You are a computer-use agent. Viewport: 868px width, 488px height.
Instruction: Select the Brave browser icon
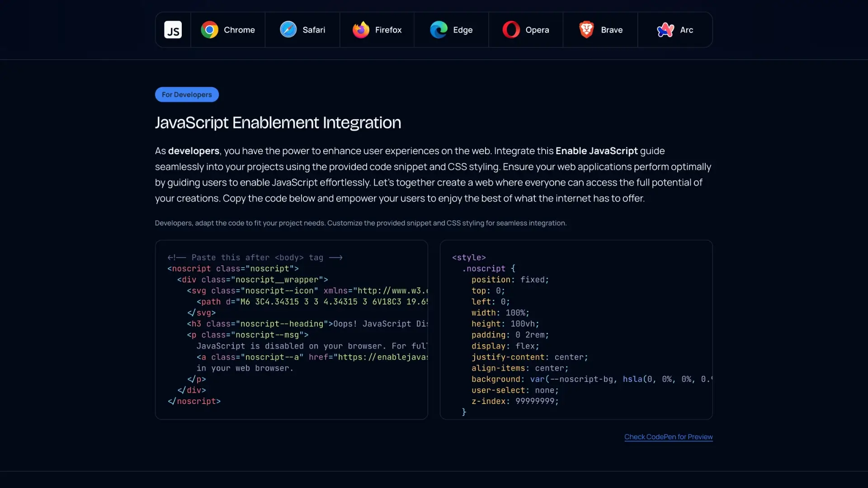coord(586,29)
